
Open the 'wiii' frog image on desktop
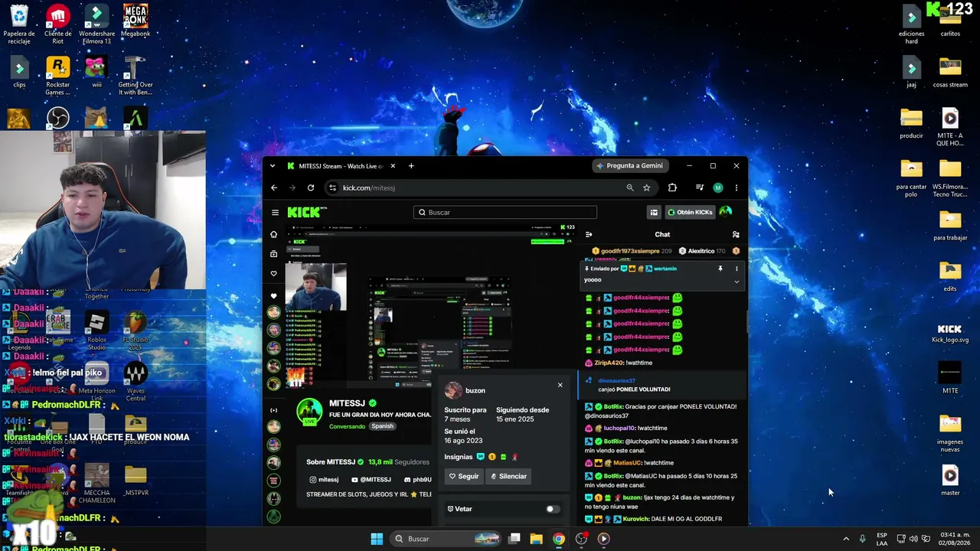coord(96,72)
